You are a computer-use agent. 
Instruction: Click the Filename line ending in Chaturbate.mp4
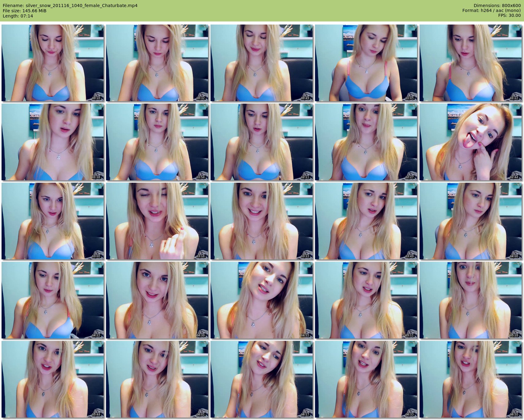click(70, 6)
